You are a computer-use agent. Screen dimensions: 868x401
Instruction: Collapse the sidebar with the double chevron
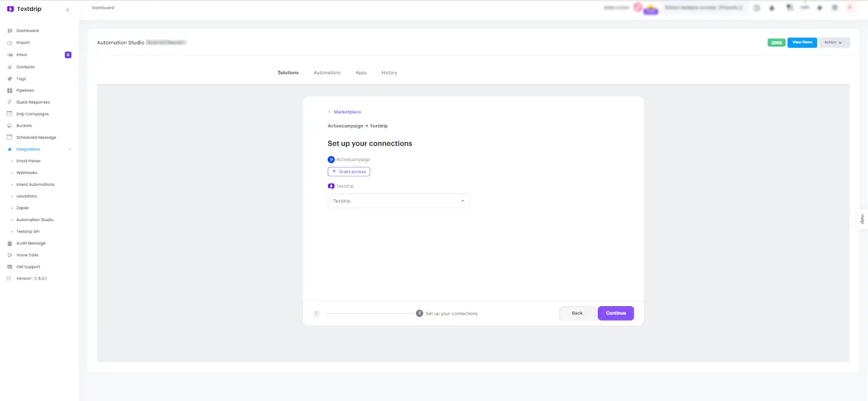click(x=68, y=10)
